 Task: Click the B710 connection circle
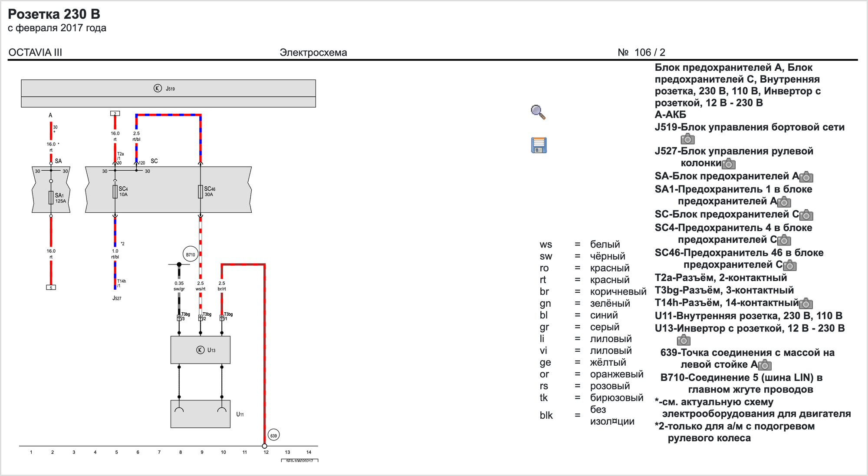tap(191, 255)
